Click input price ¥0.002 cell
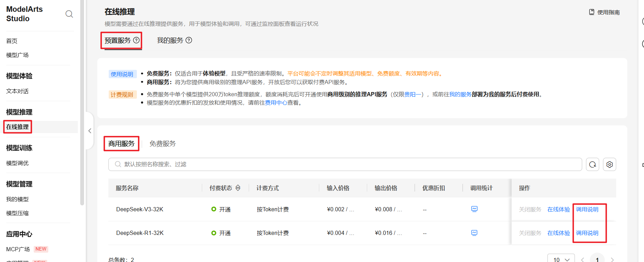Screen dimensions: 644x262 pyautogui.click(x=340, y=209)
